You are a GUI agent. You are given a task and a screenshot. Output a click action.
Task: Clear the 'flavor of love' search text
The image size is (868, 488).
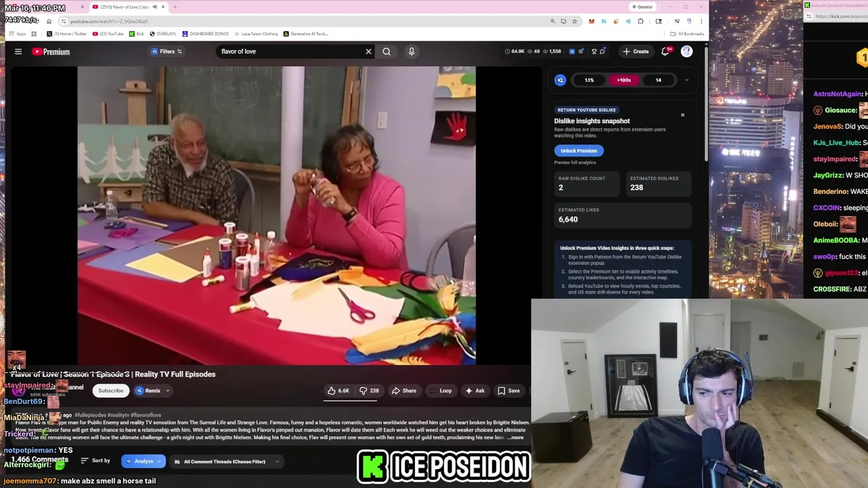(x=369, y=52)
